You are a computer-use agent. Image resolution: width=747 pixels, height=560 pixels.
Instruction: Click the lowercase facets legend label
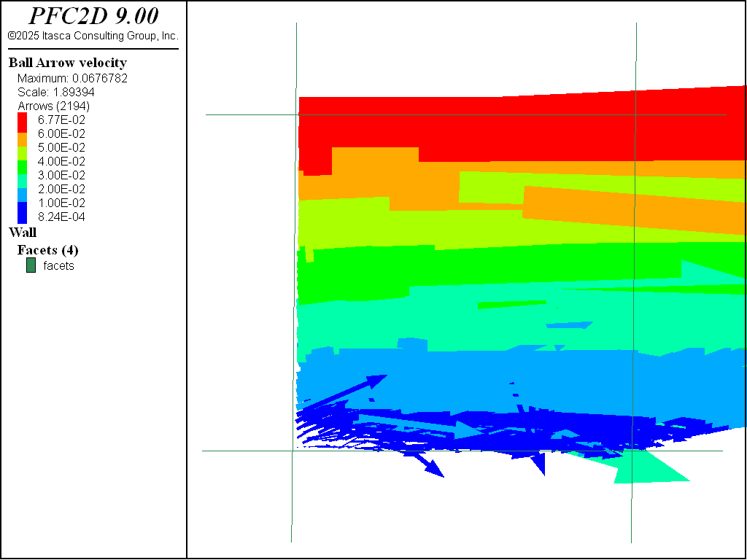(58, 266)
